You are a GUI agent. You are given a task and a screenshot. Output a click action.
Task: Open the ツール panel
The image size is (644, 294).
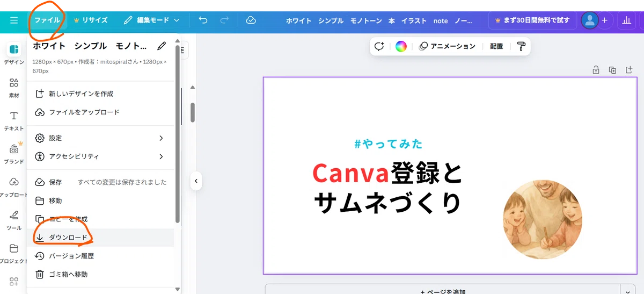pyautogui.click(x=14, y=220)
